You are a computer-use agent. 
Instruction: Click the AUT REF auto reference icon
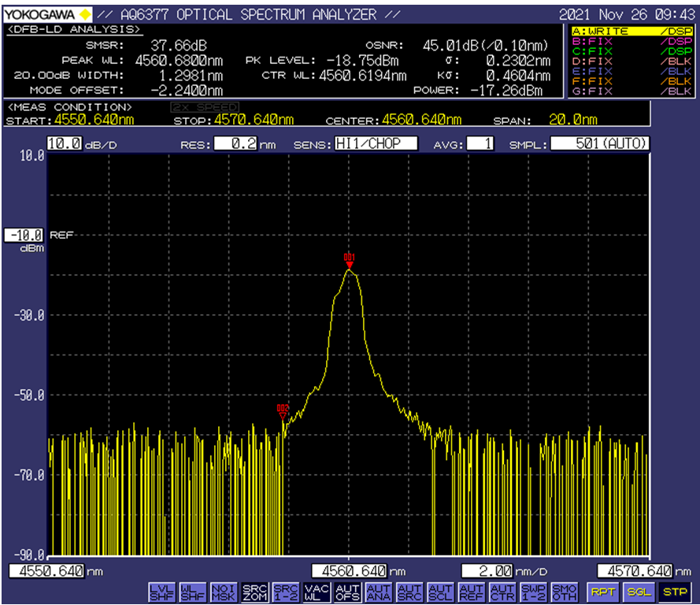pos(471,592)
